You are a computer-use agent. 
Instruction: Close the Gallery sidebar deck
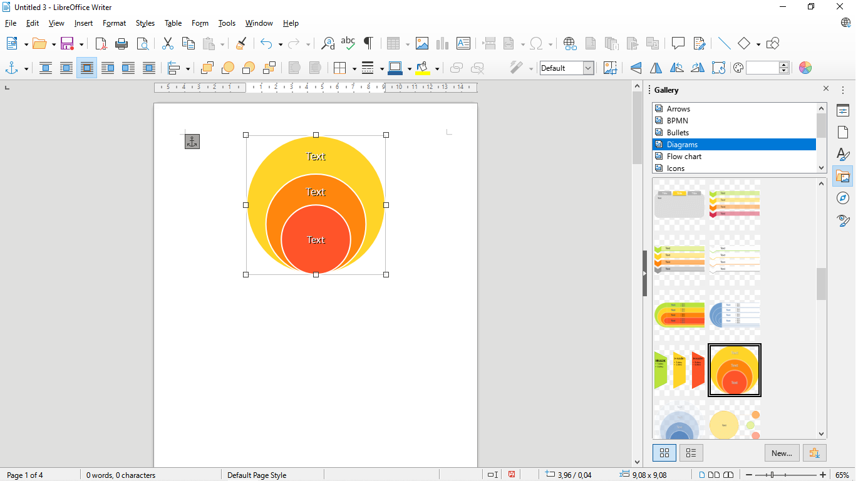pos(826,89)
